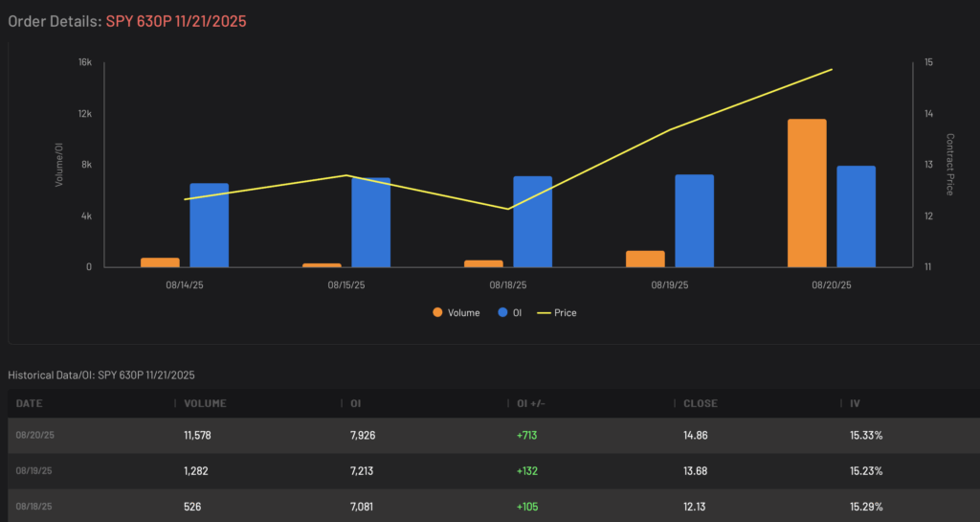This screenshot has width=980, height=522.
Task: Sort table by OI column header
Action: pyautogui.click(x=356, y=403)
